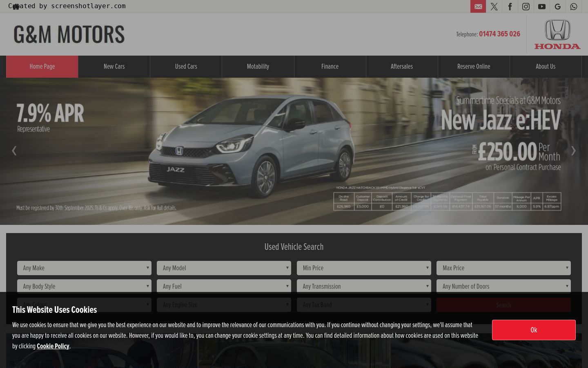Image resolution: width=588 pixels, height=368 pixels.
Task: Click the email envelope icon
Action: [x=478, y=7]
